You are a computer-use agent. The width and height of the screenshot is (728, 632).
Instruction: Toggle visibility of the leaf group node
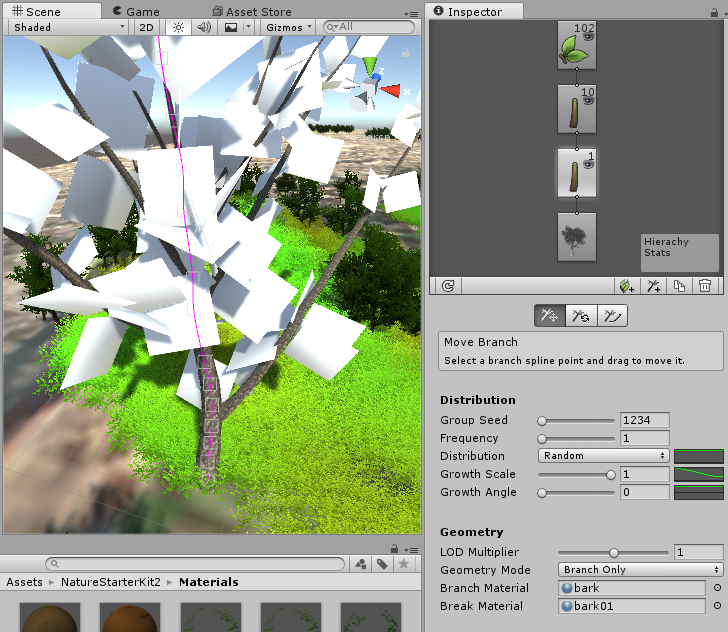click(x=589, y=35)
